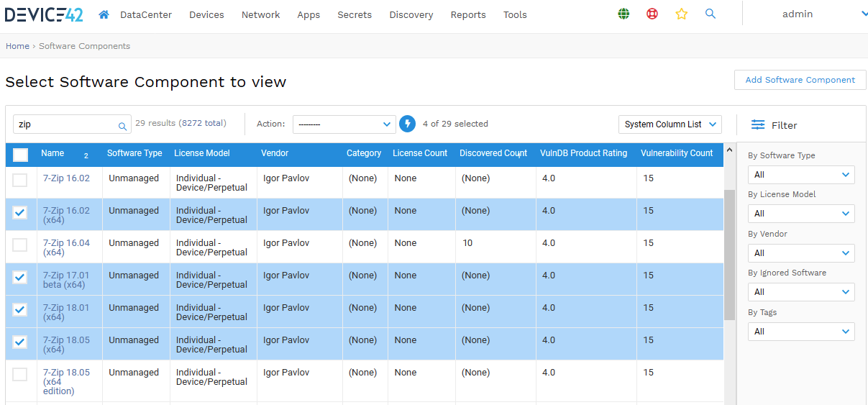
Task: Open the Apps menu
Action: [x=309, y=14]
